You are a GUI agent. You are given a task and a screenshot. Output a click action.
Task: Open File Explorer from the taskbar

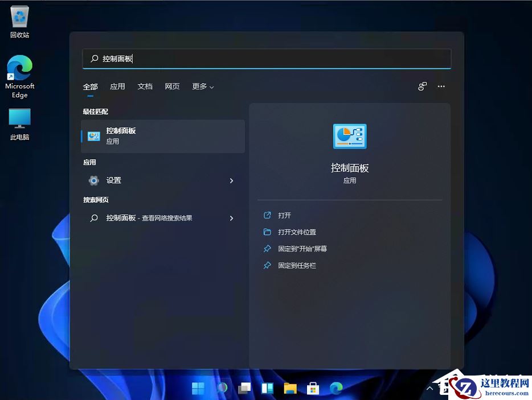tap(290, 388)
